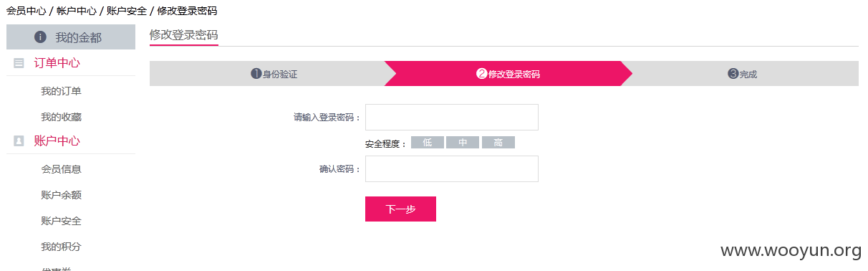Click the user icon next to 账户中心
This screenshot has height=271, width=868.
19,141
